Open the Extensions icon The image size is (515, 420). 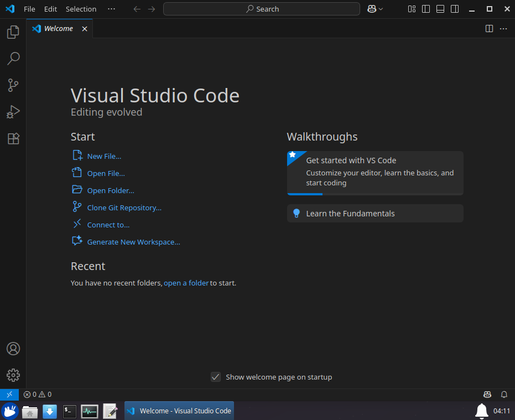coord(13,138)
